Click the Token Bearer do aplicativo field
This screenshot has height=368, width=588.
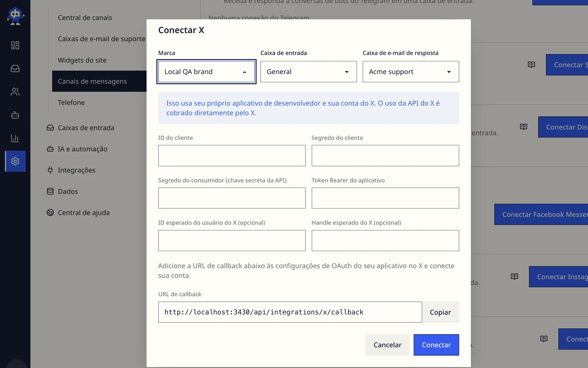click(x=385, y=198)
